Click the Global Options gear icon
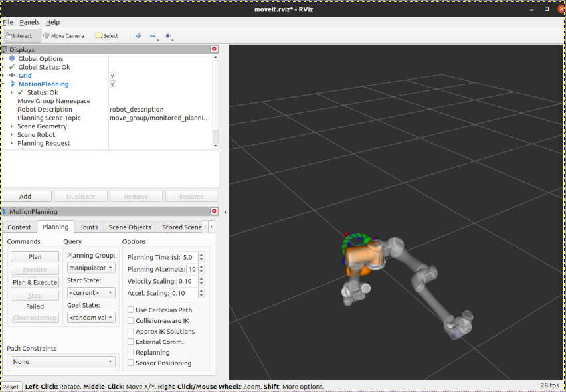566x392 pixels. tap(12, 58)
